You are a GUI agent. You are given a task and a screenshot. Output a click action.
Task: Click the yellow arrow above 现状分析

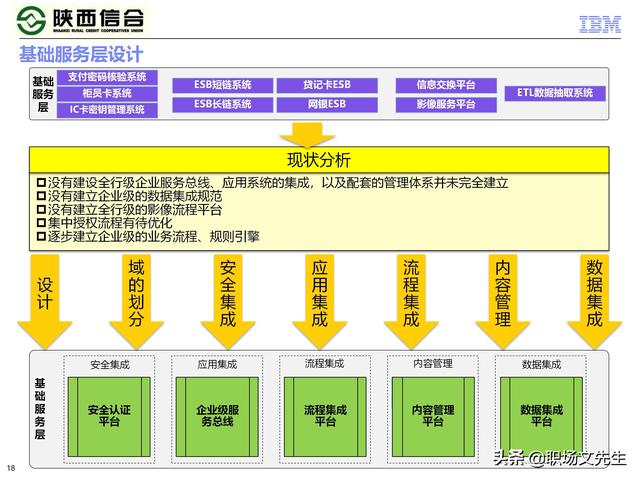point(307,134)
